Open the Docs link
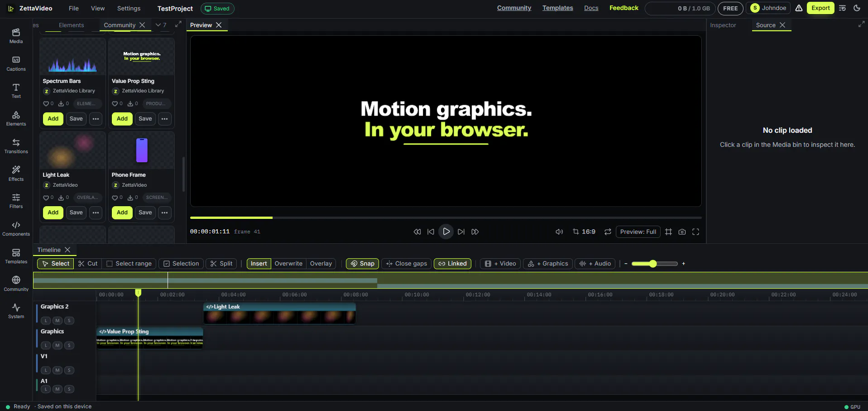This screenshot has height=411, width=868. [x=591, y=8]
